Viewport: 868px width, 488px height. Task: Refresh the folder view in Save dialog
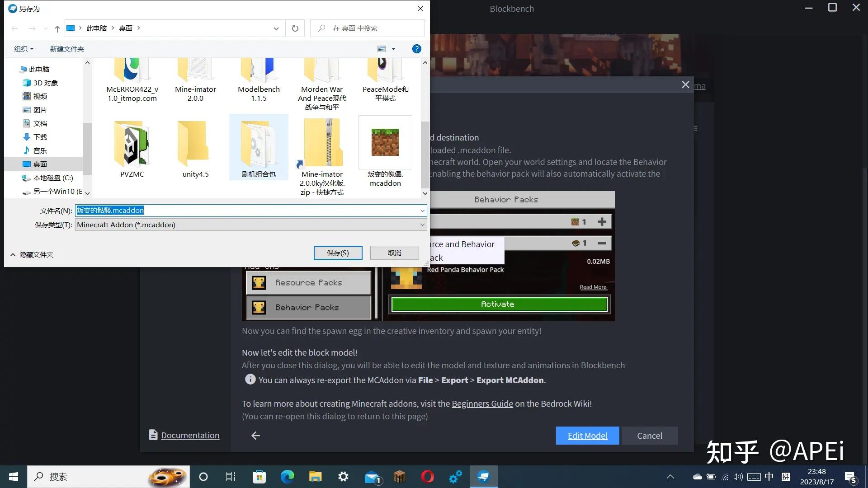pos(295,28)
